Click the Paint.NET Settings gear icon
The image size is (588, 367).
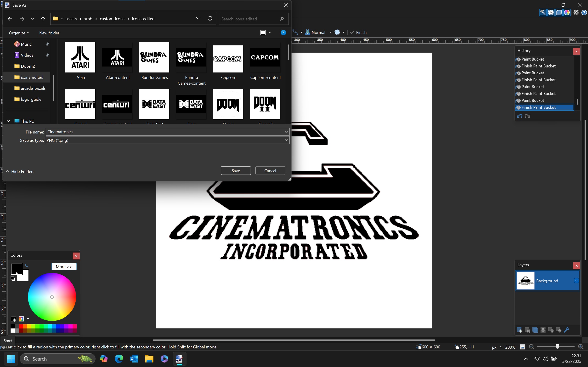coord(576,13)
